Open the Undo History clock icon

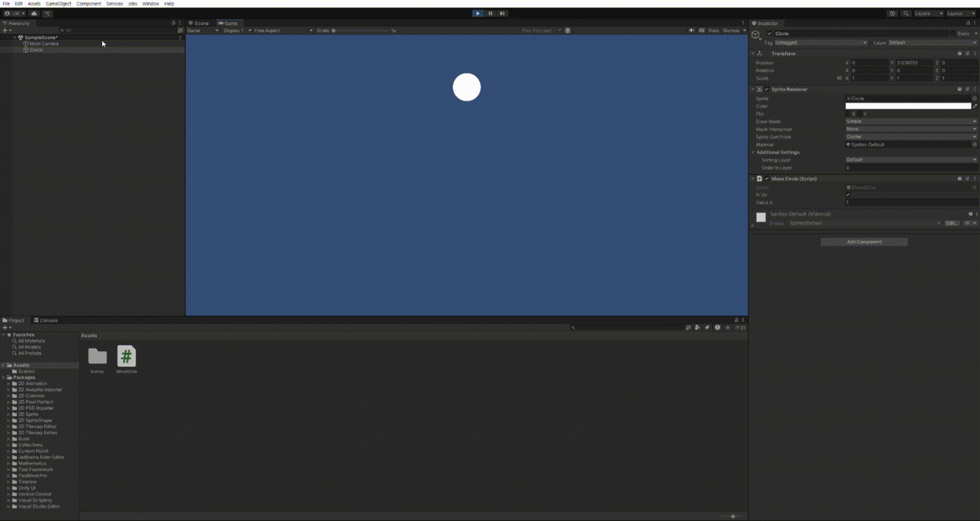893,13
